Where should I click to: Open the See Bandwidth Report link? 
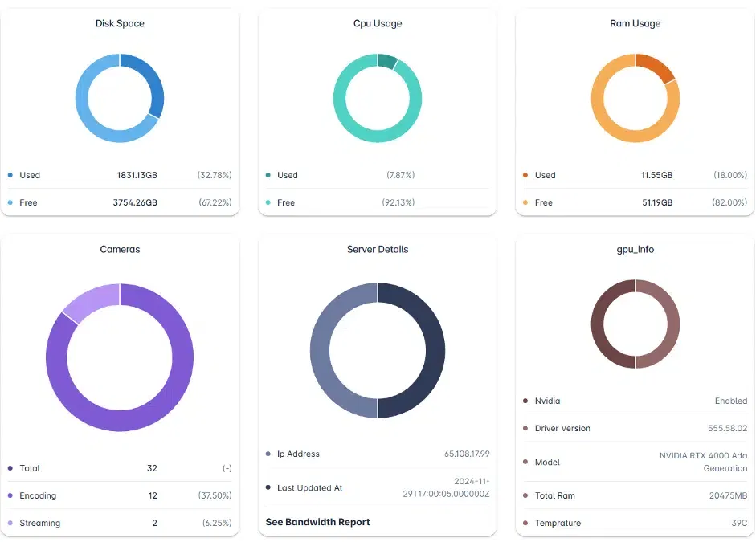click(x=317, y=522)
